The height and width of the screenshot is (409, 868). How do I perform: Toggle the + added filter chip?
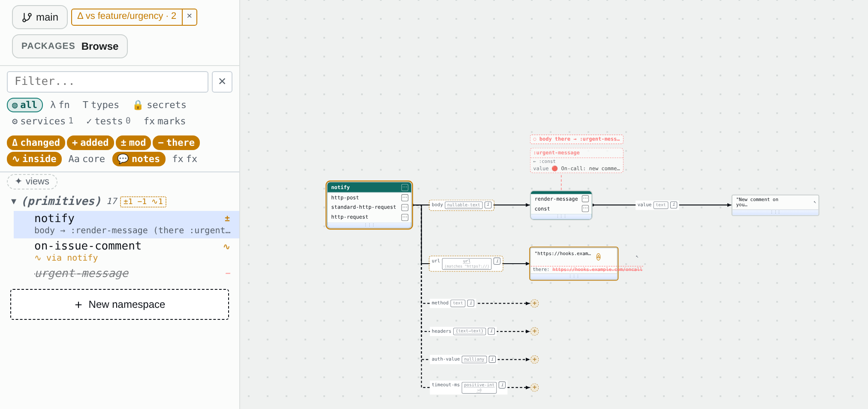(90, 143)
